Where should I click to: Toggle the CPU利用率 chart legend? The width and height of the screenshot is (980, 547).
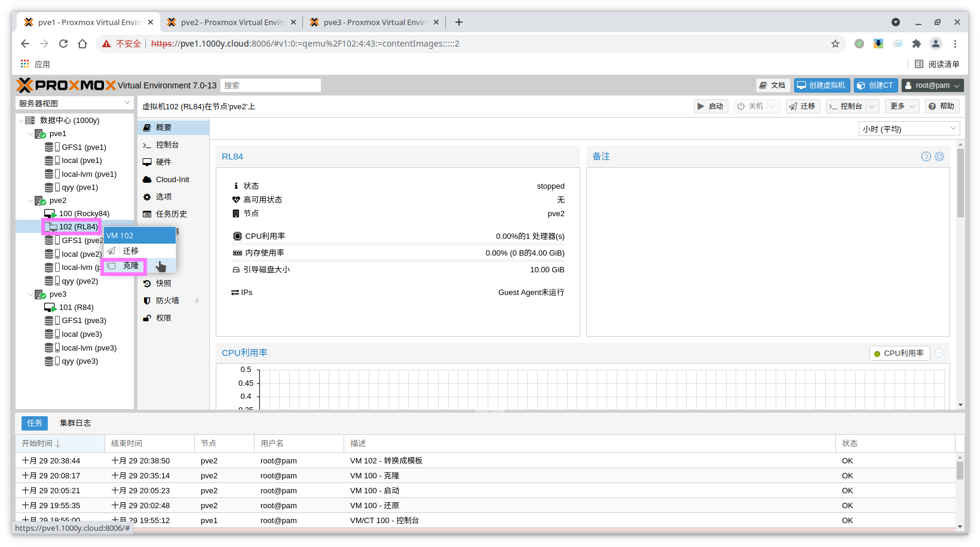click(898, 354)
